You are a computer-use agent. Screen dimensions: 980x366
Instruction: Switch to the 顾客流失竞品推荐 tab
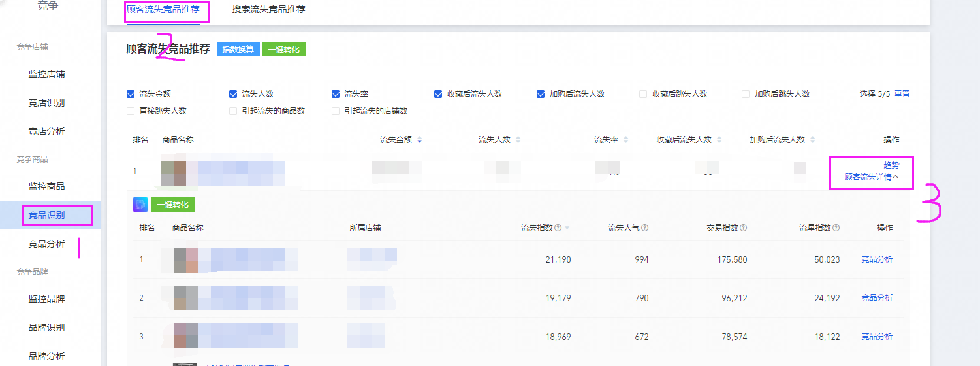tap(163, 10)
